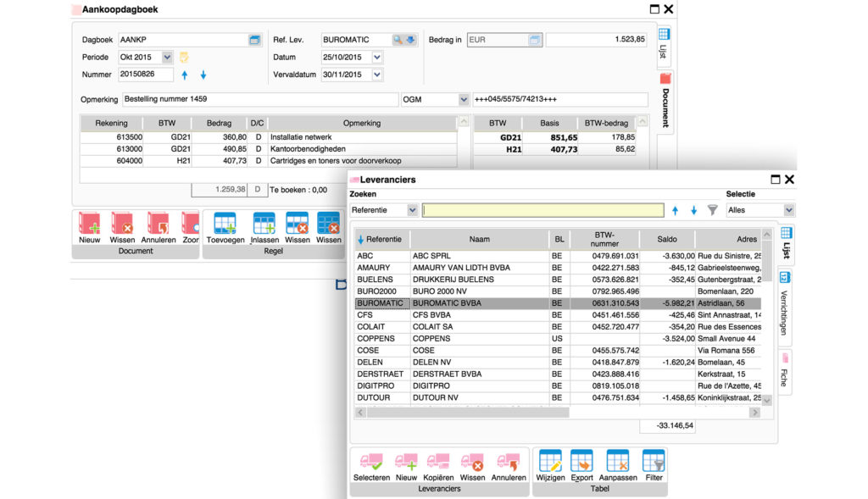Open the Vervaldatum date dropdown

[377, 75]
